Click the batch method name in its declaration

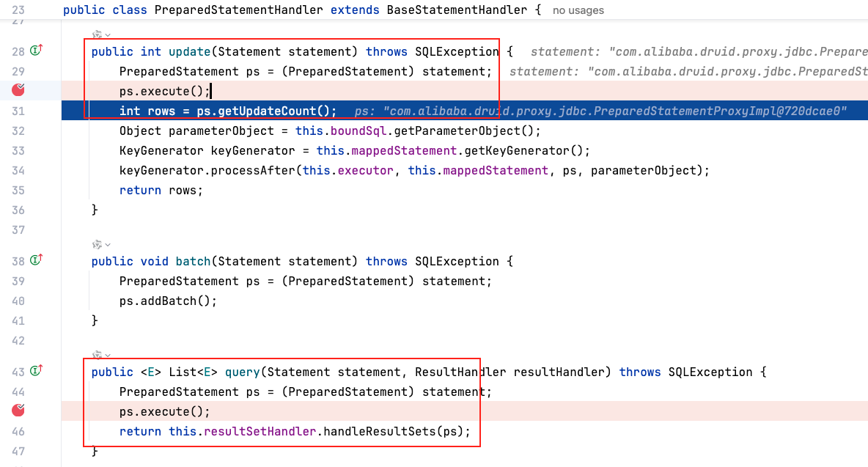pos(194,261)
